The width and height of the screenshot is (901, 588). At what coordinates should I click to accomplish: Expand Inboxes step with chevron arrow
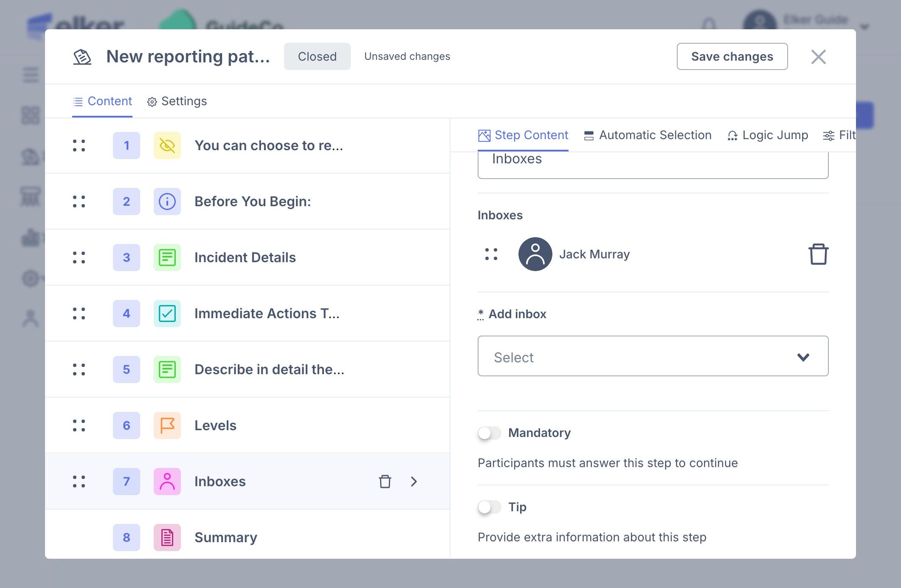(x=414, y=482)
